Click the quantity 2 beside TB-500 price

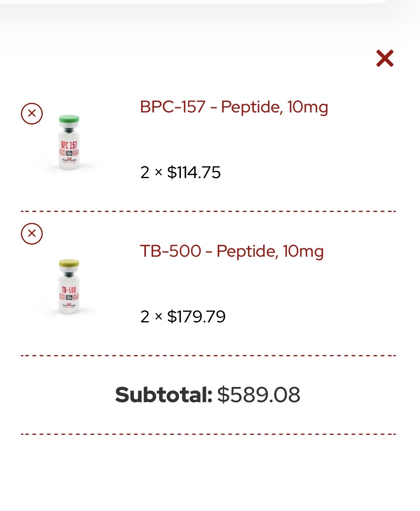[x=145, y=317]
